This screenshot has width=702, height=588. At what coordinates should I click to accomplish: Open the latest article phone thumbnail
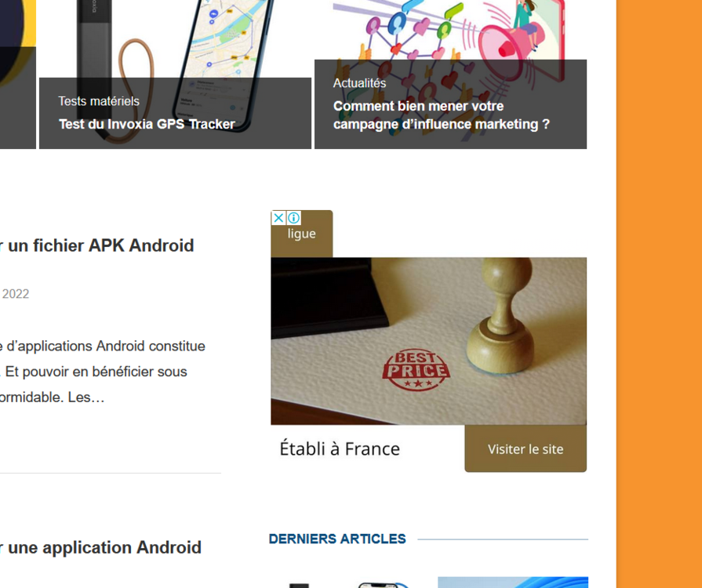click(x=345, y=584)
